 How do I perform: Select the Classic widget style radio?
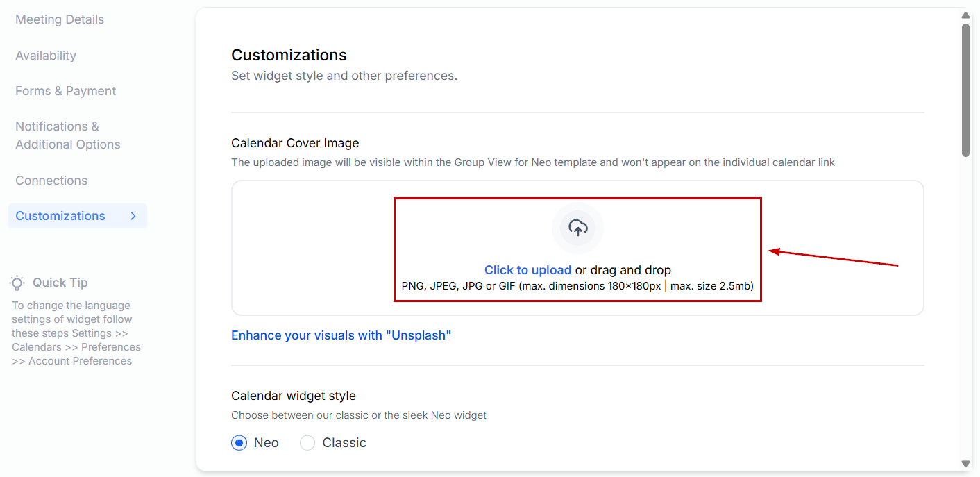307,443
